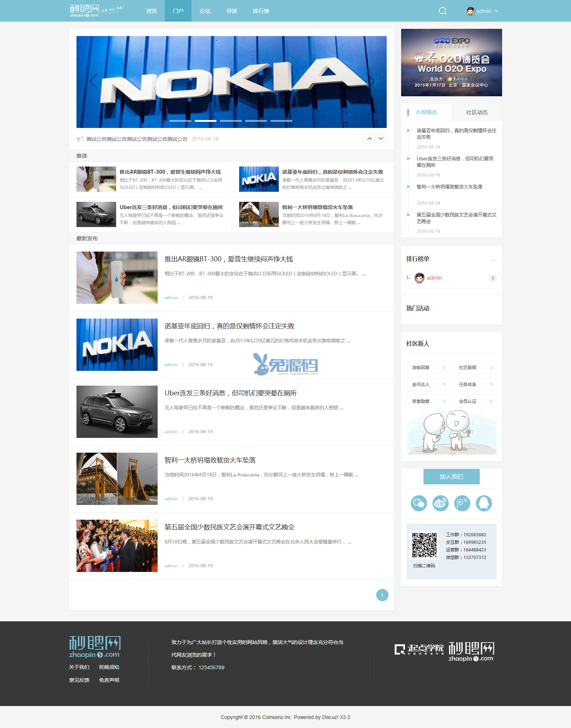Open 意见反馈 footer link
The width and height of the screenshot is (571, 728).
click(79, 680)
